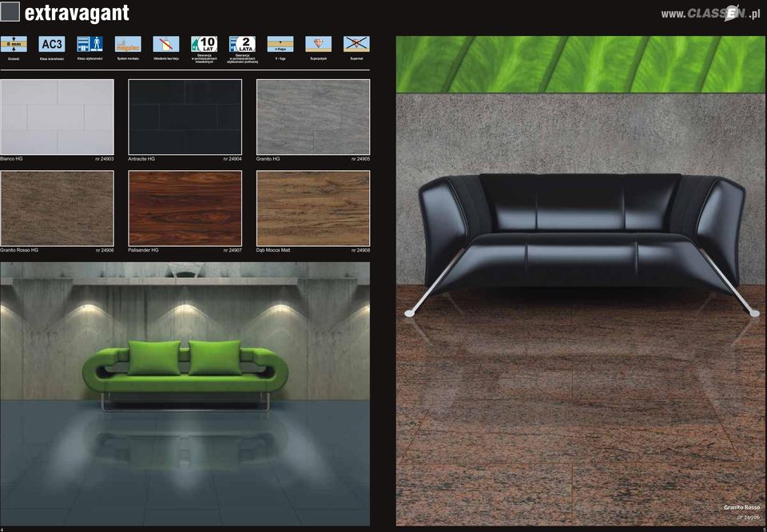This screenshot has height=532, width=767.
Task: Click the 2 LATA warranty icon
Action: [242, 44]
